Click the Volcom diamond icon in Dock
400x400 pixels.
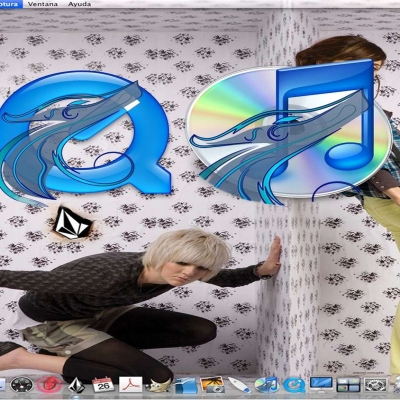pos(77,385)
